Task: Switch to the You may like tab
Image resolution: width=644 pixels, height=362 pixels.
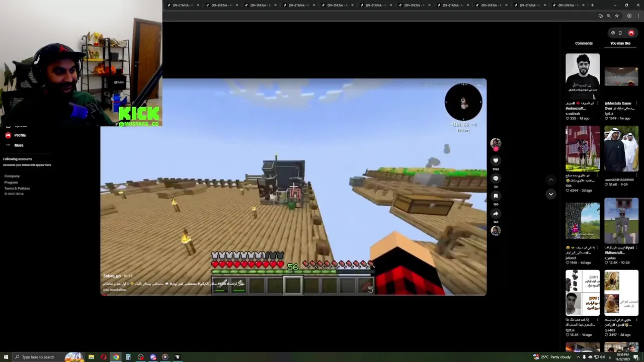Action: click(620, 43)
